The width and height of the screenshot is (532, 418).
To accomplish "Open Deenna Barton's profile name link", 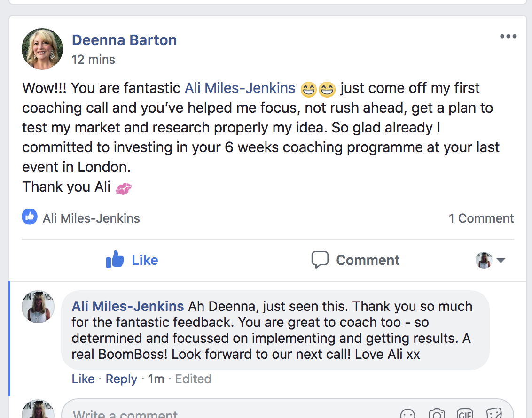I will 124,40.
